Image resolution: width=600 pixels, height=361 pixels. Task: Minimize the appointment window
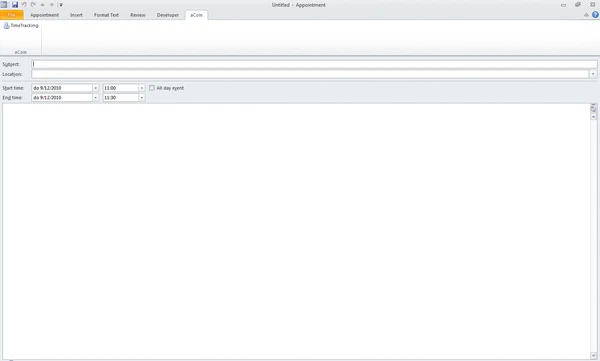point(563,5)
